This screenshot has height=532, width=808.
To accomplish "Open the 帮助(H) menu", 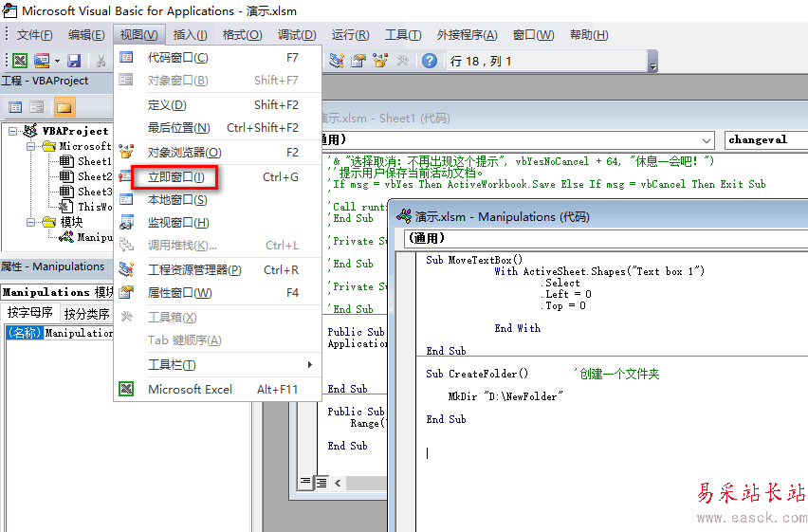I will coord(589,34).
